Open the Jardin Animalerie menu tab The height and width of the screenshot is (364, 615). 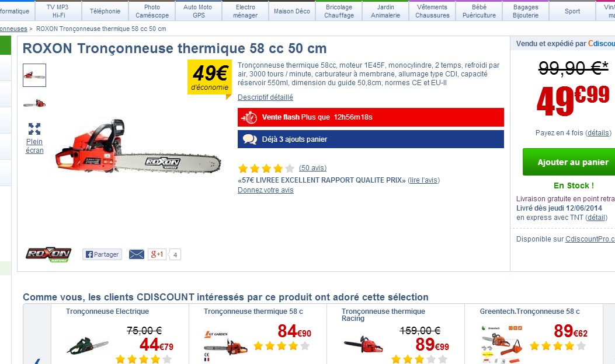tap(385, 11)
